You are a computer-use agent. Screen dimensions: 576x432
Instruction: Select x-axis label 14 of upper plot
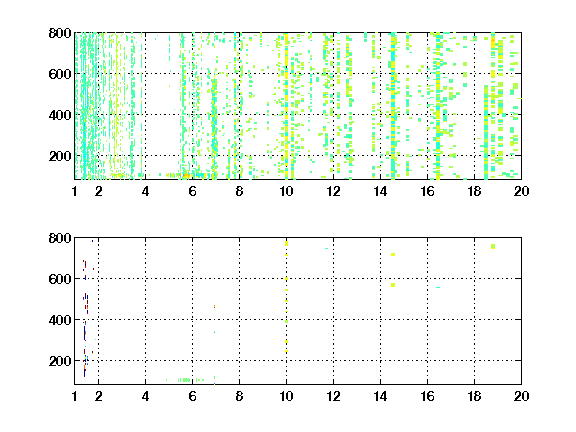380,191
